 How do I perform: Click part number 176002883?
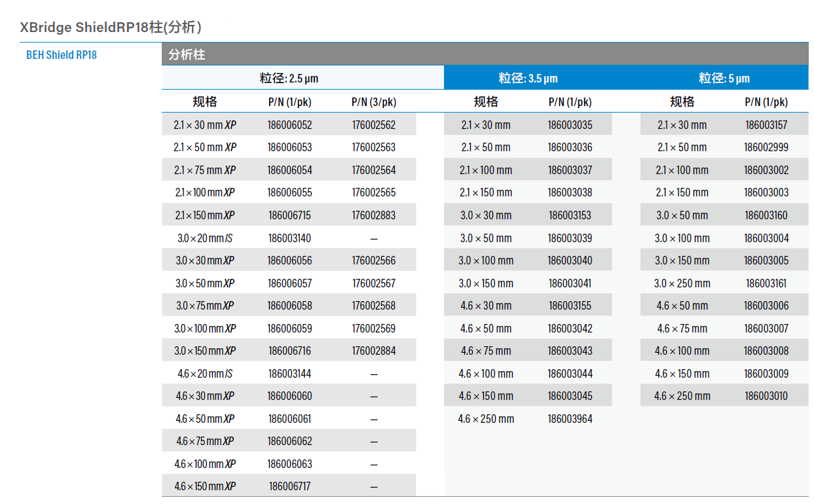click(x=374, y=215)
